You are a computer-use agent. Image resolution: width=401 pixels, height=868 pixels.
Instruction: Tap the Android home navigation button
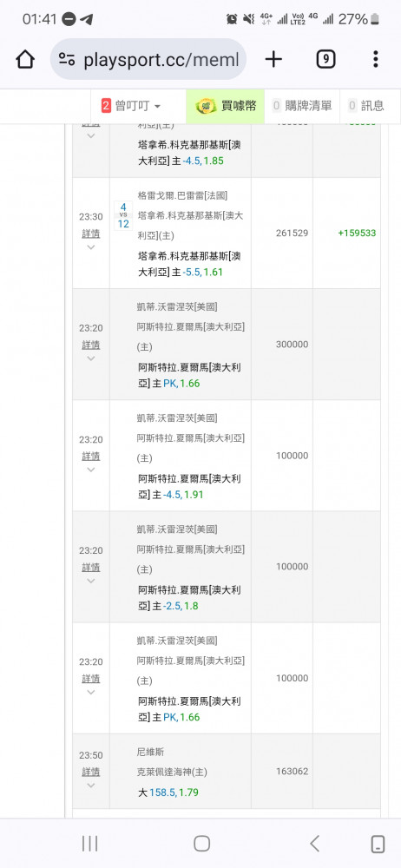[201, 844]
